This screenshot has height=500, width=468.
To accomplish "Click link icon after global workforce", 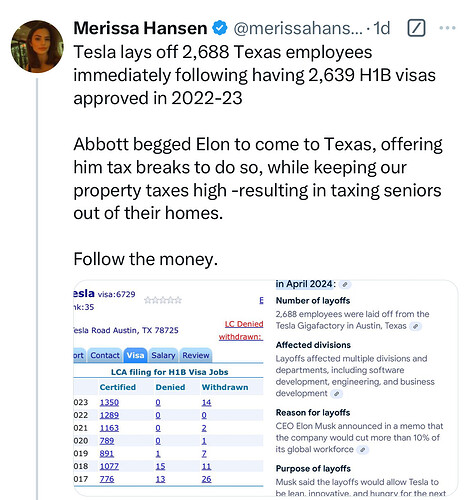I will (363, 450).
